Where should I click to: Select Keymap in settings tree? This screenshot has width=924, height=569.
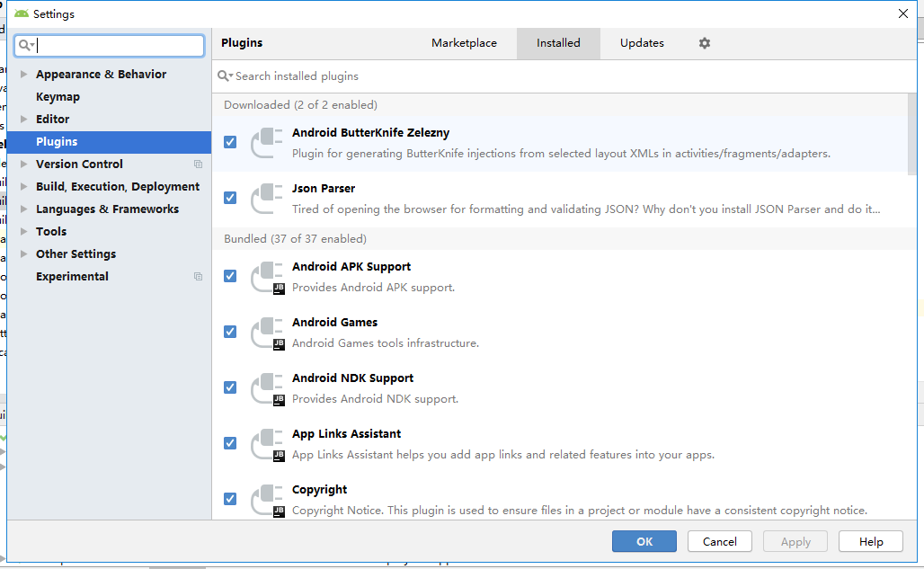pos(58,96)
